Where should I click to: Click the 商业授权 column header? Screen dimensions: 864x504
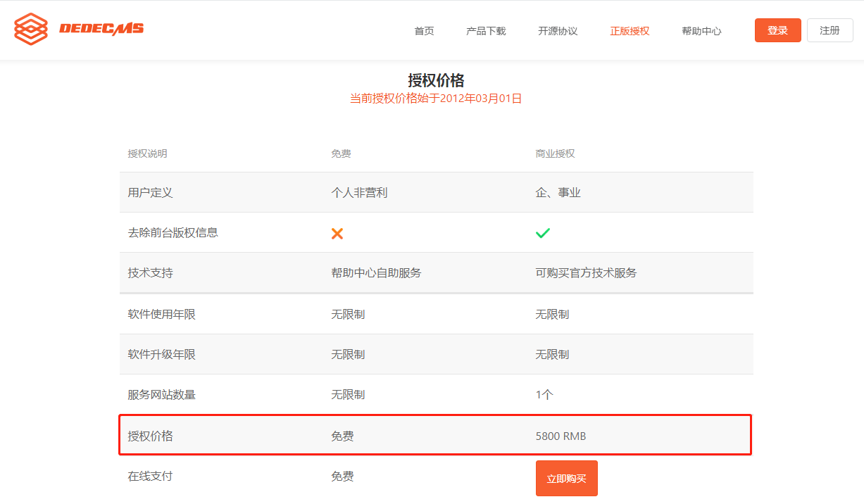pos(555,153)
